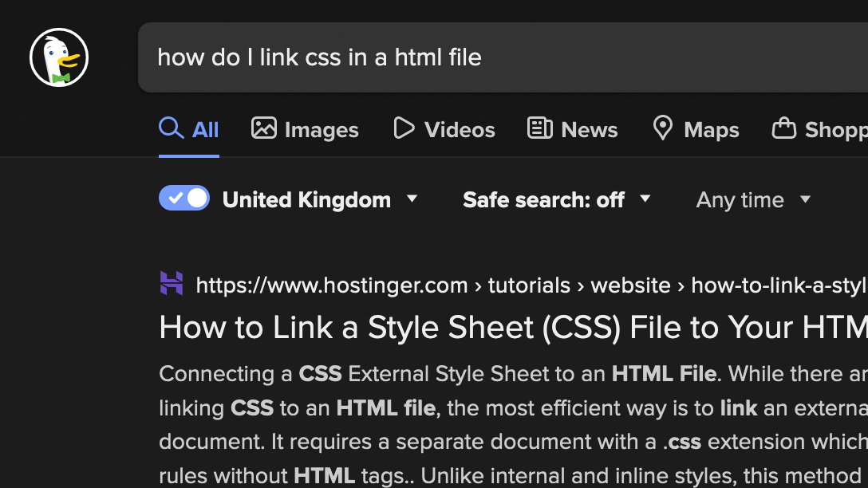Click the play icon beside Videos
The image size is (868, 488).
point(404,128)
